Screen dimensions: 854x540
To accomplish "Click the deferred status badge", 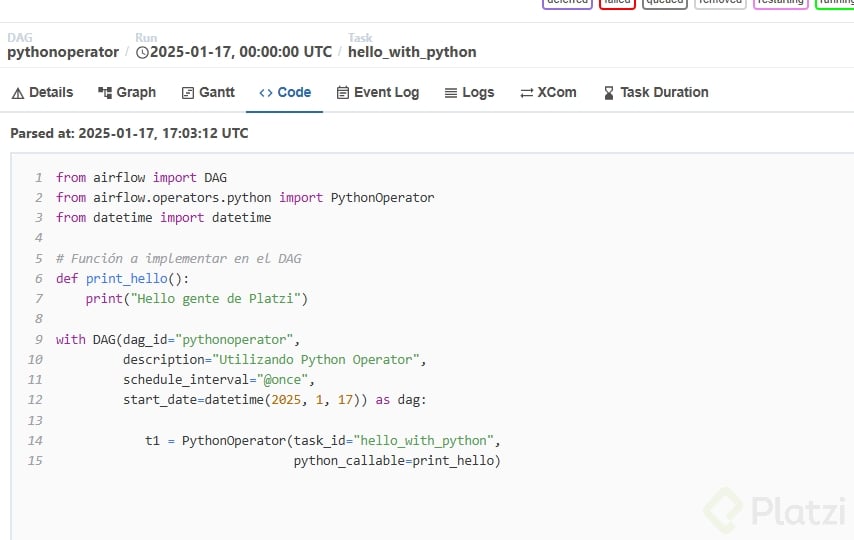I will [x=567, y=3].
